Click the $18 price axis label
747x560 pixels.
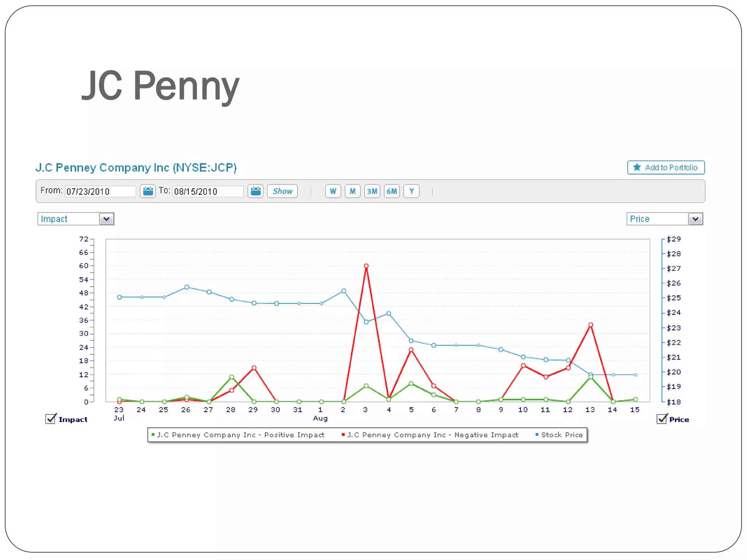point(674,402)
